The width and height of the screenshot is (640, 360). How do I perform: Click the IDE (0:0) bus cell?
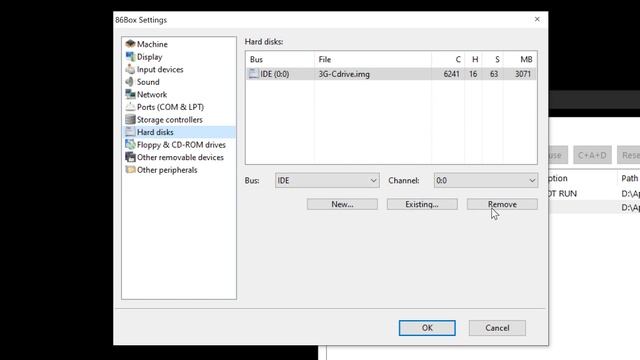coord(275,74)
